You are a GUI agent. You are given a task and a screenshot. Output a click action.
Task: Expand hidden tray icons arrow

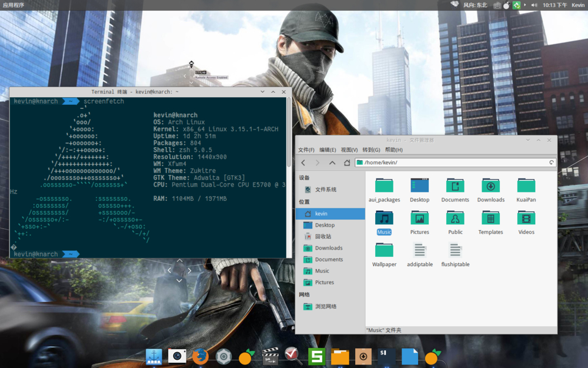(525, 5)
